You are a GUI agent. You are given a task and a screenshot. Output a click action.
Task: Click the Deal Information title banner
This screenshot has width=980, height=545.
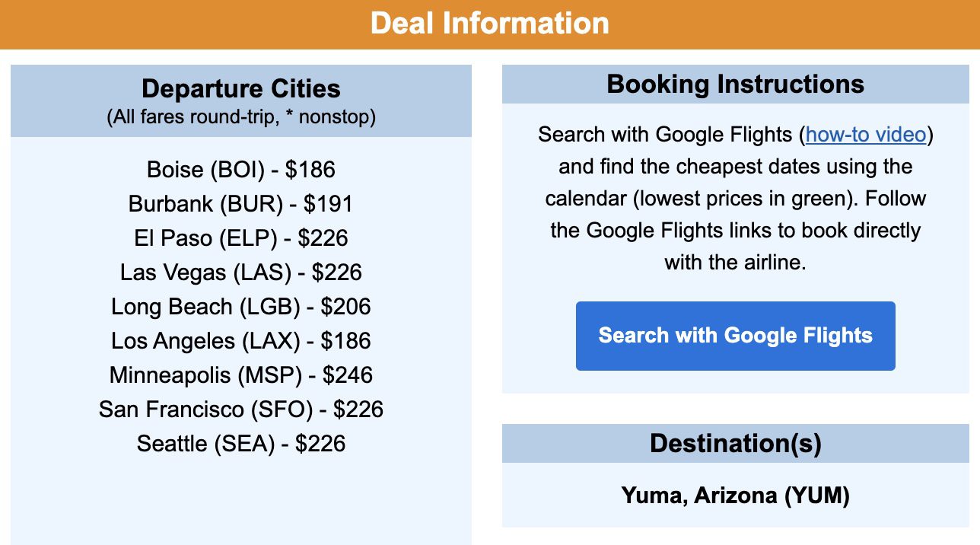click(x=490, y=23)
